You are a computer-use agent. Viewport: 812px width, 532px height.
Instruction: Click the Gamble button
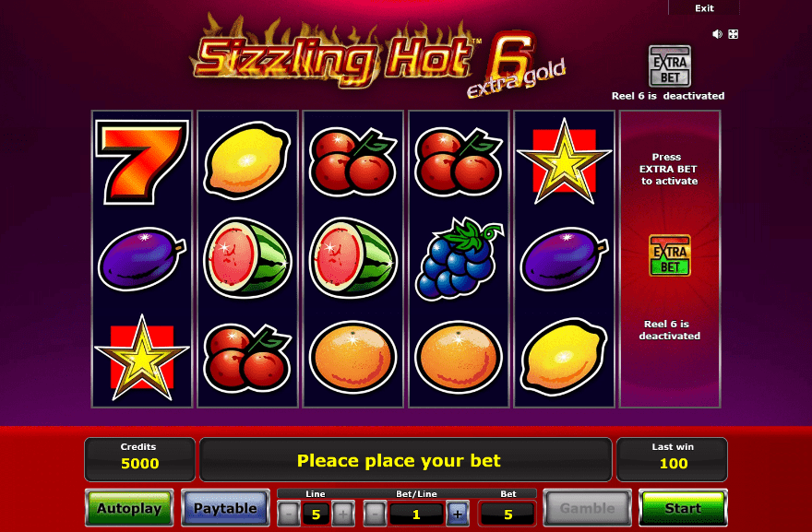point(587,508)
